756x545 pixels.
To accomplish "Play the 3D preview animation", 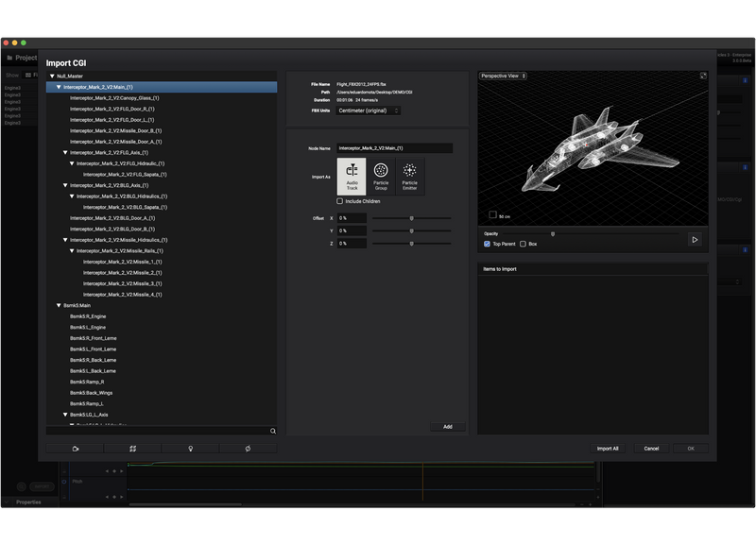I will 695,240.
